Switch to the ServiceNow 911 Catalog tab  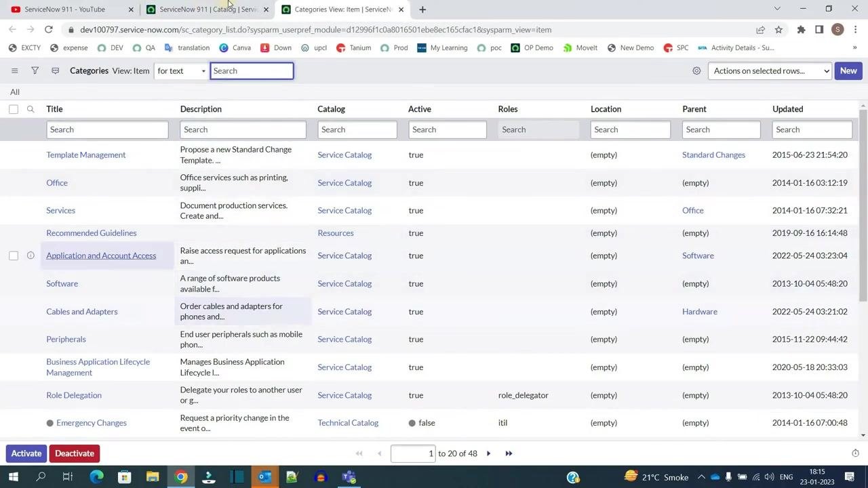point(208,9)
